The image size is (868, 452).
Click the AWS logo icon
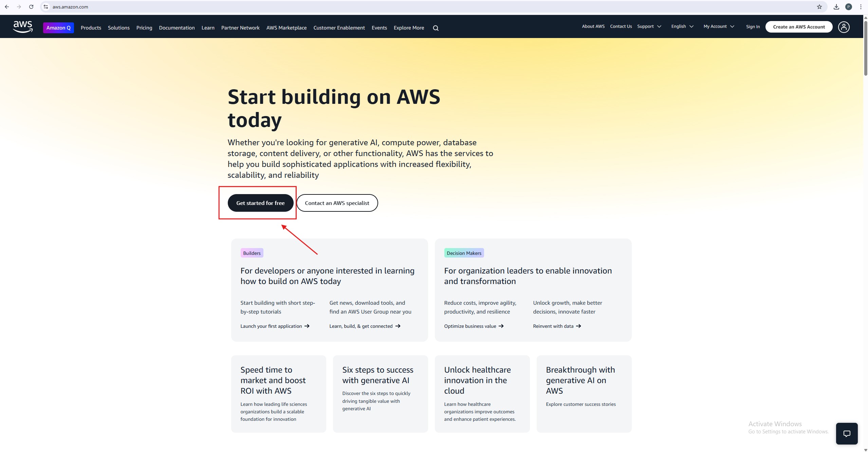pos(23,27)
